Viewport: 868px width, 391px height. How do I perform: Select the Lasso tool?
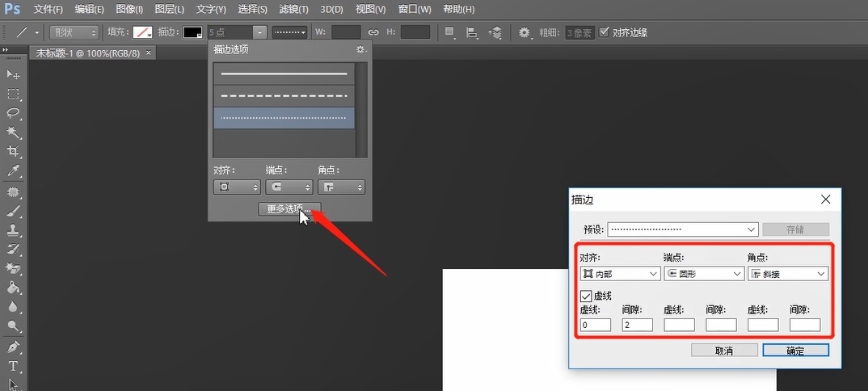coord(14,112)
